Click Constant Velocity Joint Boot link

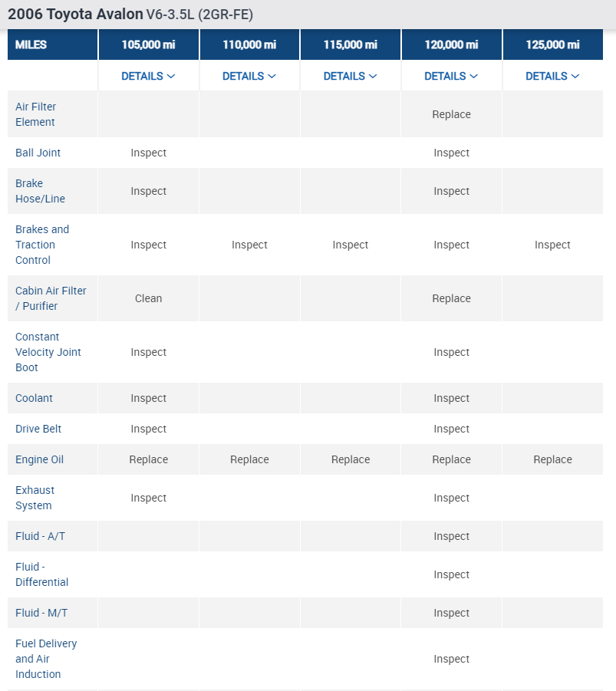point(48,352)
